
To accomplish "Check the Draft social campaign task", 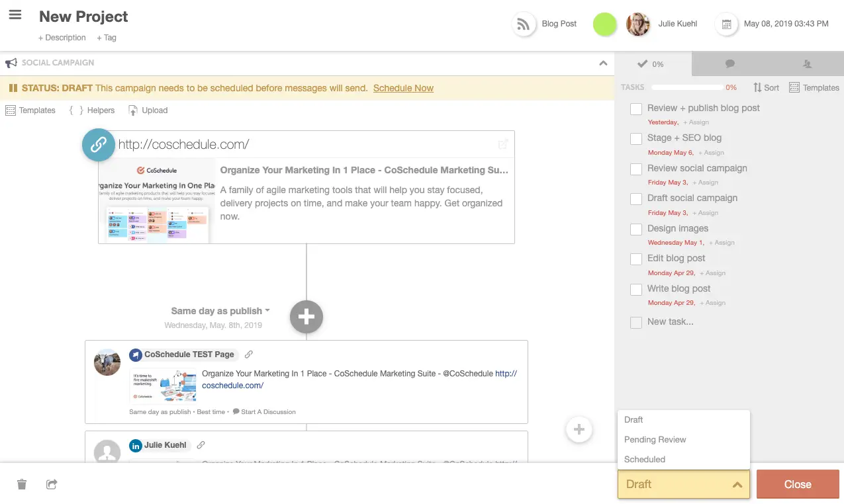I will point(636,199).
